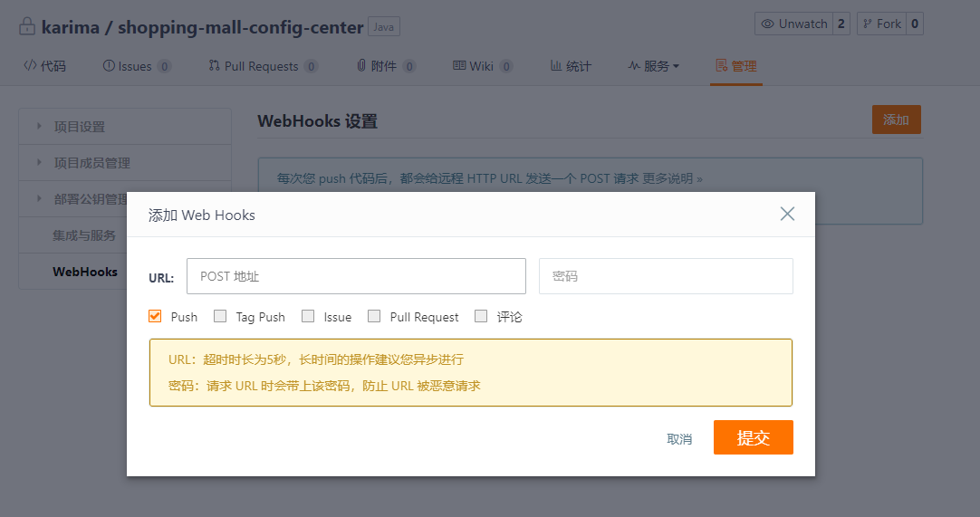This screenshot has width=980, height=517.
Task: Open the 更多说明 more info link
Action: coord(672,178)
